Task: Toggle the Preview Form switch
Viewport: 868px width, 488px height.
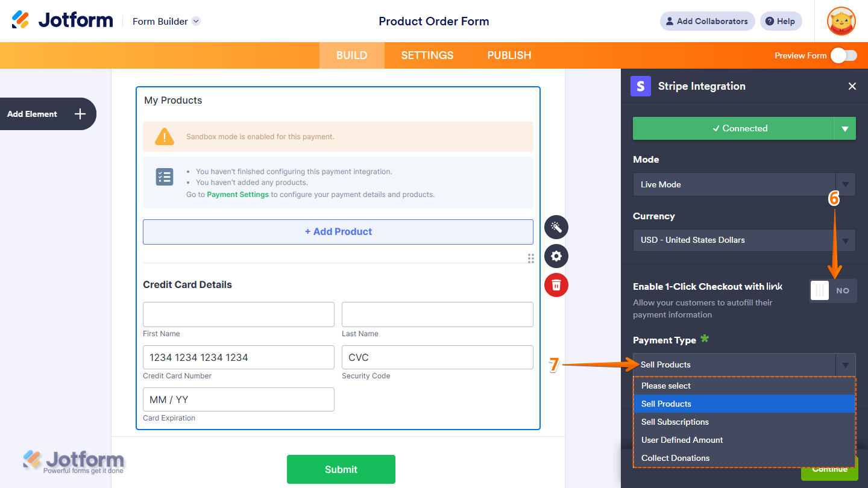Action: 843,55
